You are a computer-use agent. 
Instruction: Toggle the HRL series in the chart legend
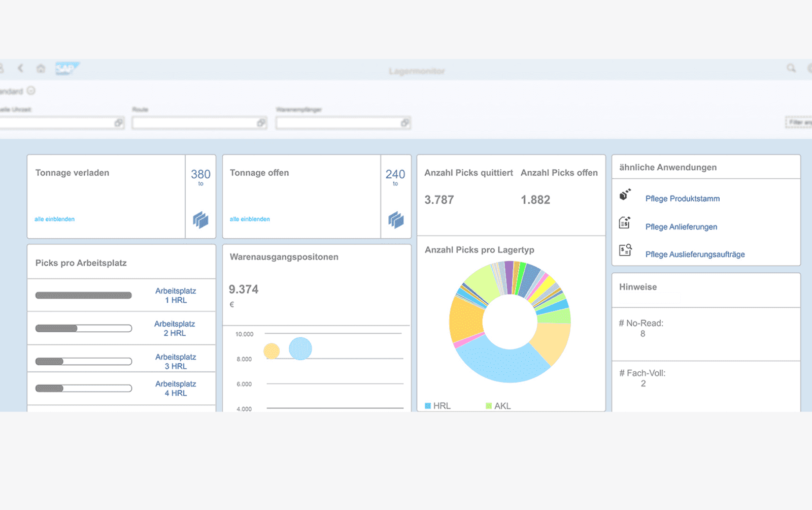coord(437,405)
